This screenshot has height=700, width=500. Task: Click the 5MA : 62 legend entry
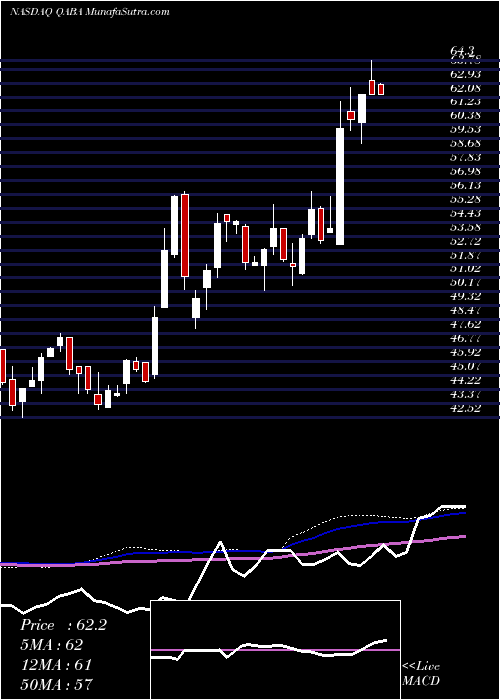[51, 645]
